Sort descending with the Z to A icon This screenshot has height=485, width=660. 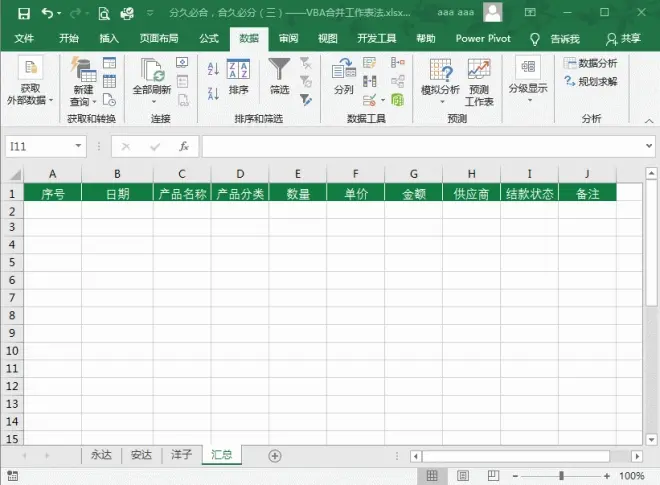coord(213,93)
